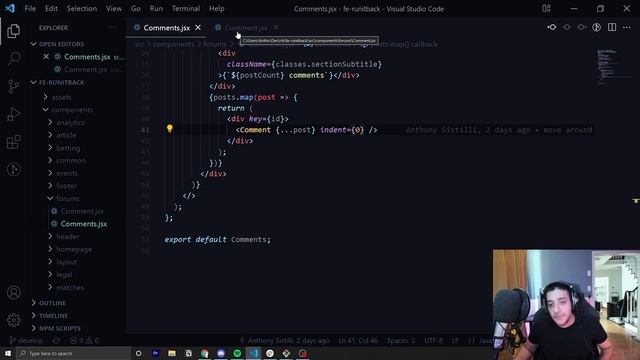Expand the common folder
The image size is (640, 360).
pyautogui.click(x=71, y=160)
